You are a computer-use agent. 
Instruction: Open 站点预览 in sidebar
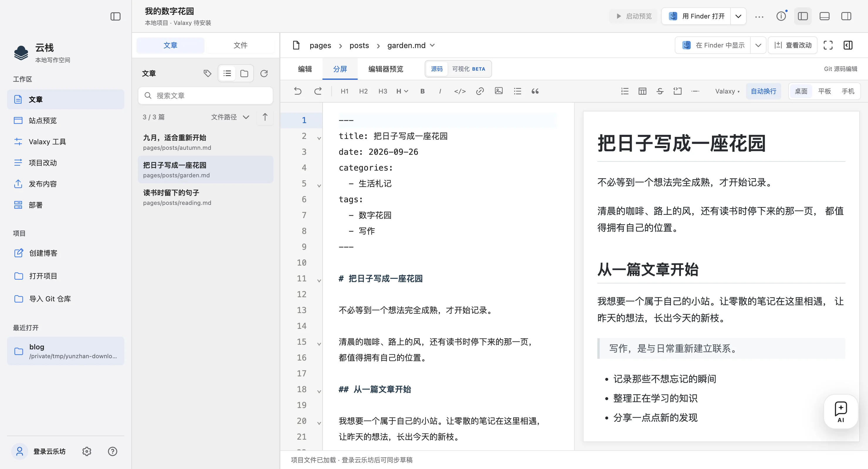point(66,120)
